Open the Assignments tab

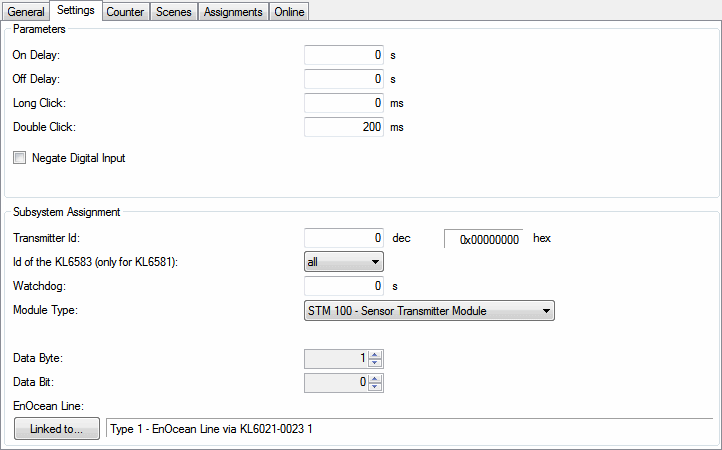click(233, 12)
